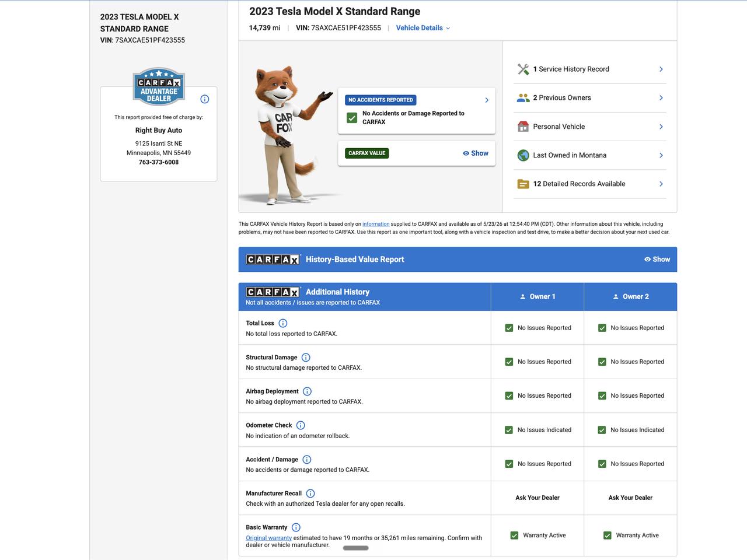
Task: Open Personal Vehicle chevron
Action: tap(661, 127)
